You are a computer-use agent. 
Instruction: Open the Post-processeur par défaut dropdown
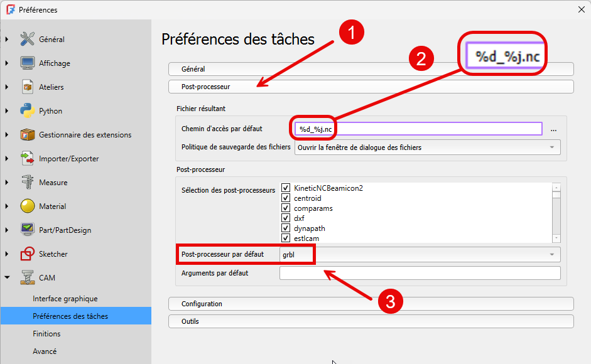point(419,254)
